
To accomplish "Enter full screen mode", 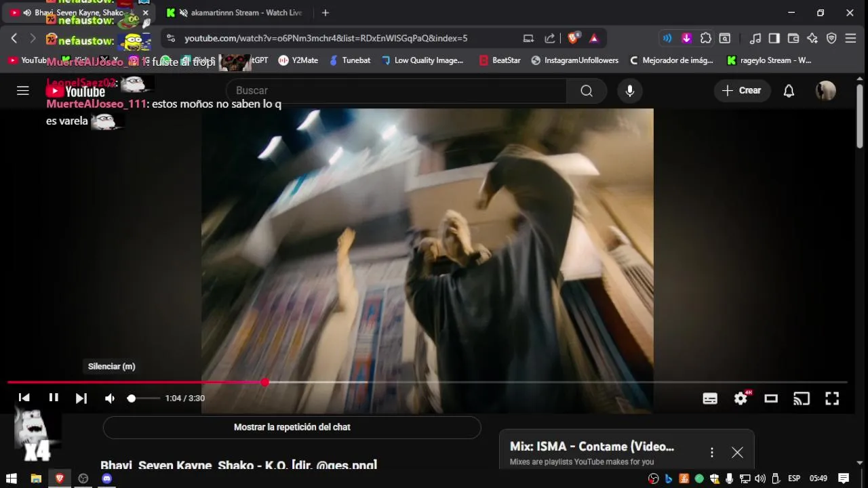I will 832,399.
